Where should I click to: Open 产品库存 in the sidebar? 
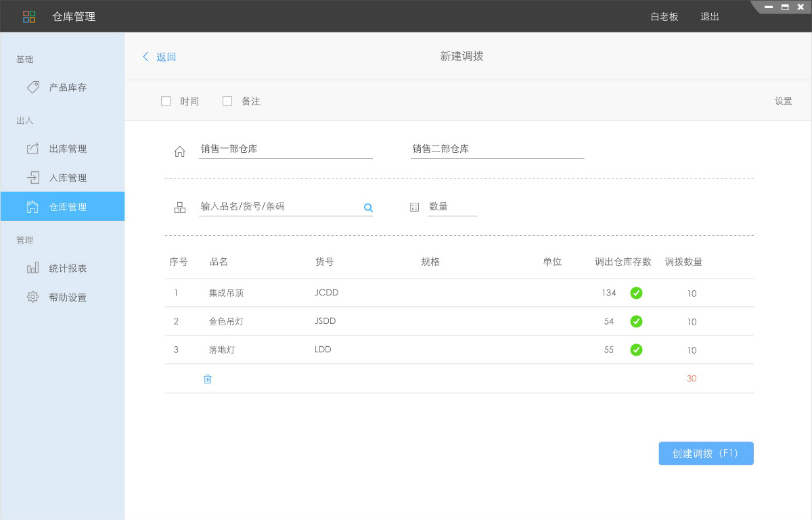62,87
